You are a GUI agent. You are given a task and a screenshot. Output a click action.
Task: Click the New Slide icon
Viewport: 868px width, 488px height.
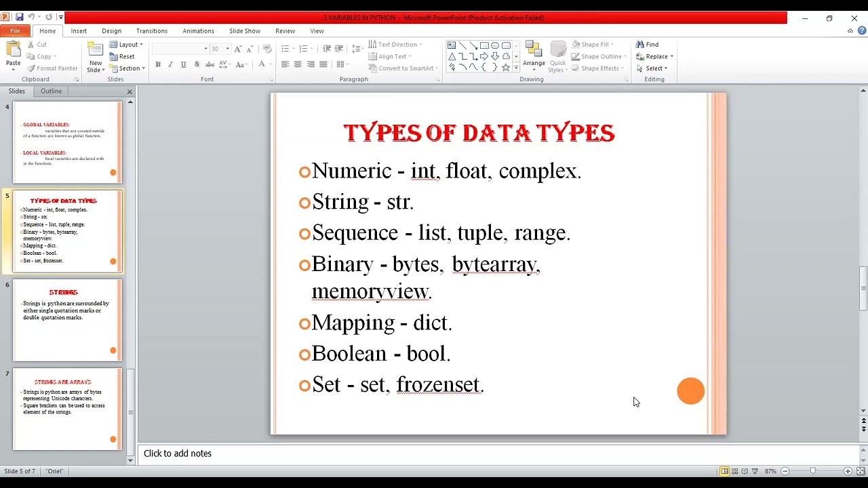coord(96,49)
